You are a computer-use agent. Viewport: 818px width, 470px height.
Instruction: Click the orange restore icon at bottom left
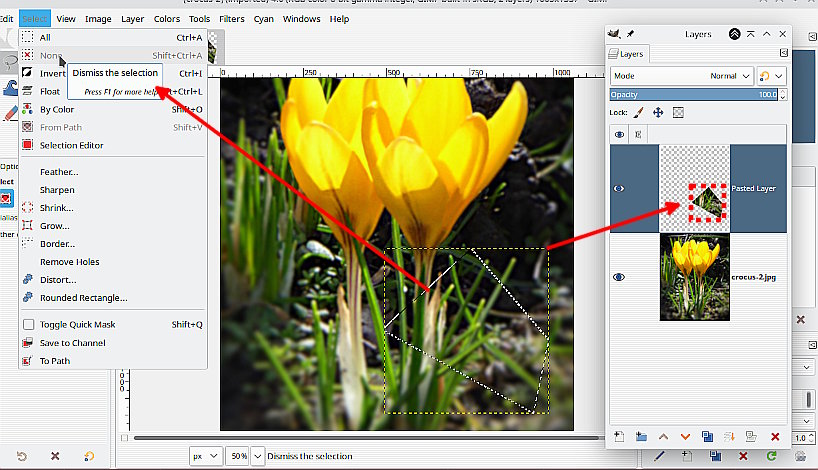89,456
